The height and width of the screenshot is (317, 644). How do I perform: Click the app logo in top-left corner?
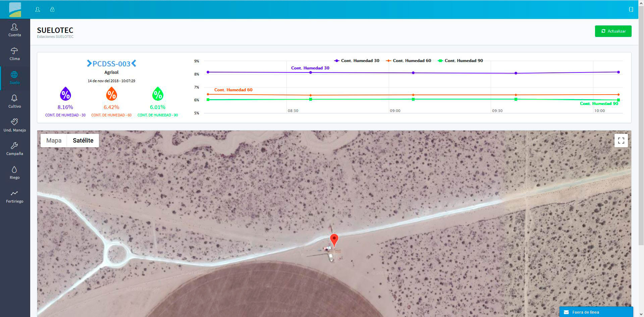point(15,9)
